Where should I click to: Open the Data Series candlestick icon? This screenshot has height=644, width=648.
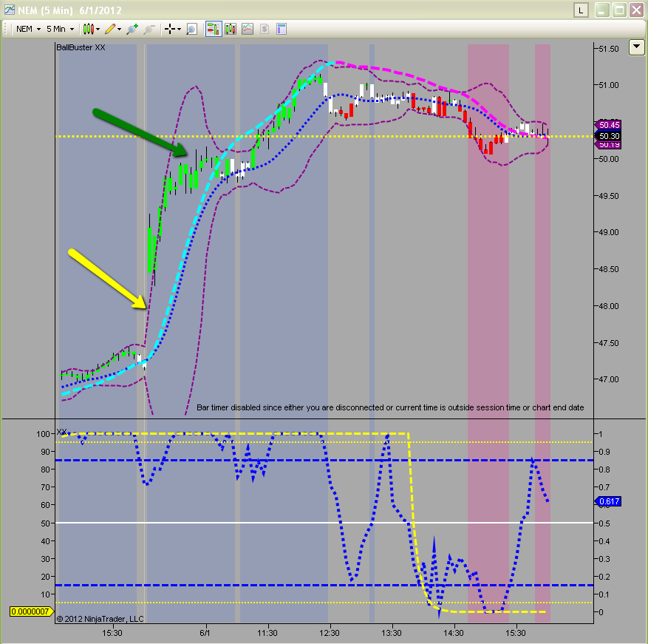coord(231,29)
